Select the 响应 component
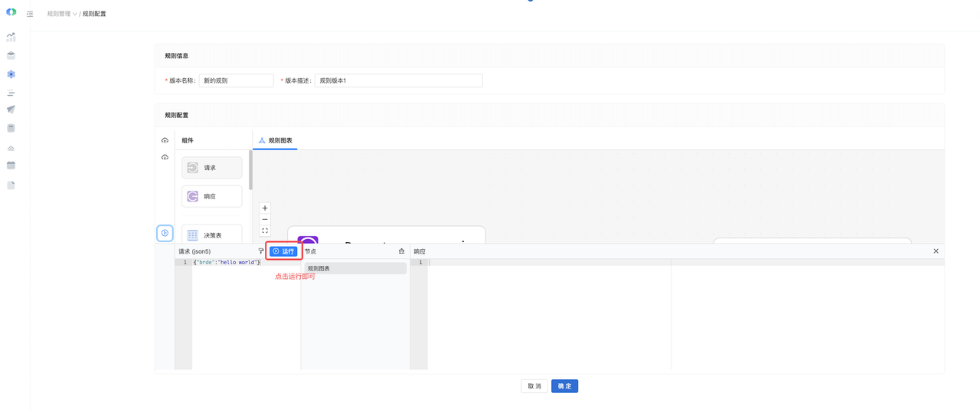This screenshot has width=980, height=413. click(x=211, y=196)
